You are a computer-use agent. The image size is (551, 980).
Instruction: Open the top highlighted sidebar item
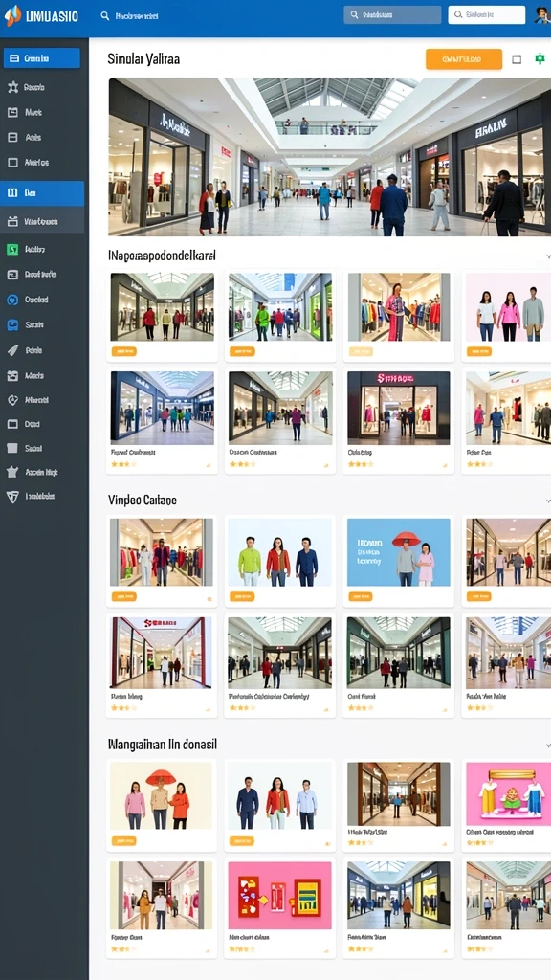pos(42,58)
